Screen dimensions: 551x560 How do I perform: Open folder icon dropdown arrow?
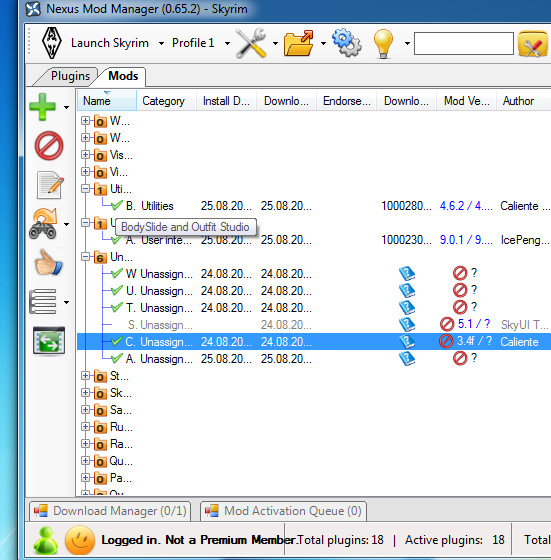point(324,44)
